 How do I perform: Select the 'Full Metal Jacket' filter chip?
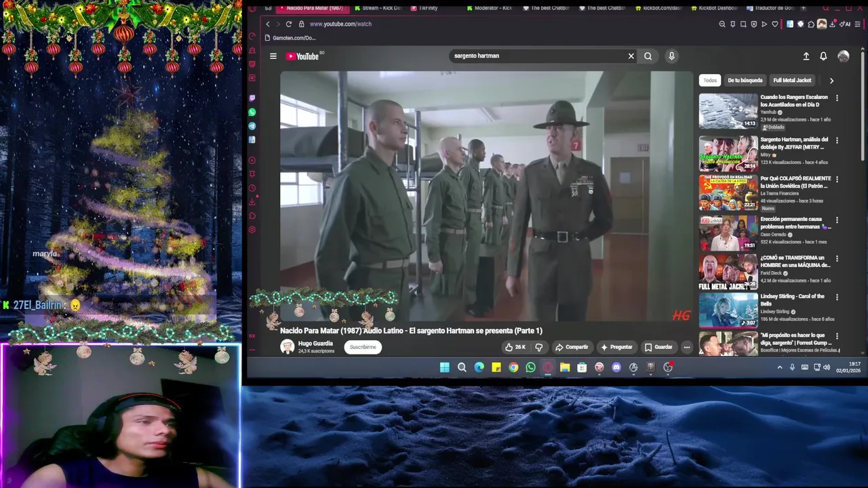792,80
